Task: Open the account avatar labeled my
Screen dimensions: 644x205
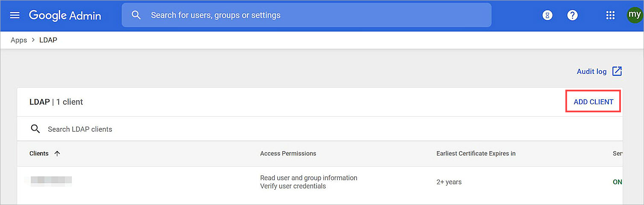Action: click(634, 15)
